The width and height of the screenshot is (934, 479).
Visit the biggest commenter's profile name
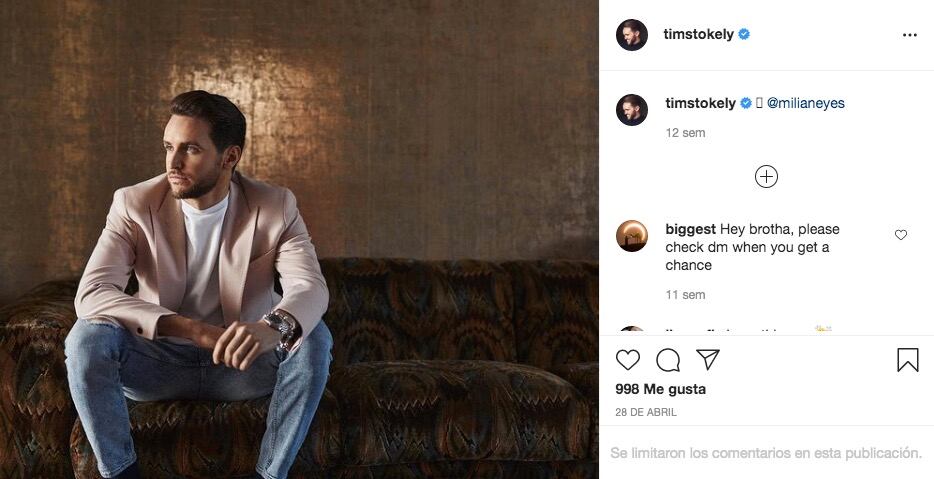click(x=690, y=229)
